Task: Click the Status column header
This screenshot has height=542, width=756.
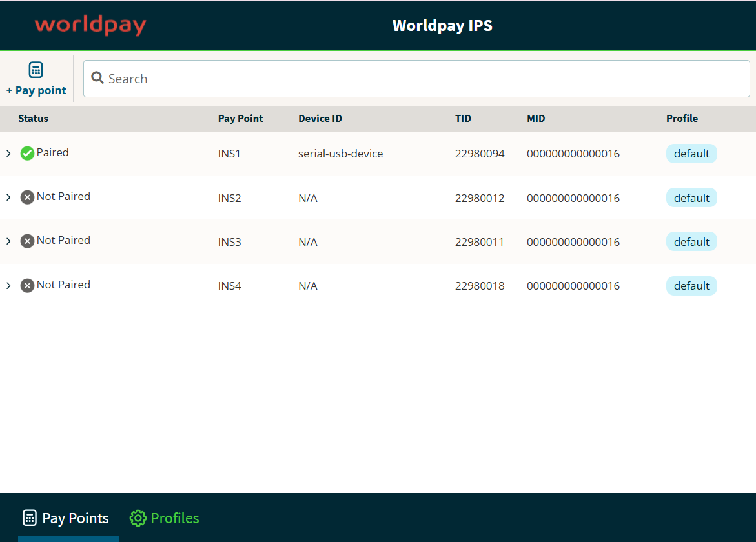Action: (x=33, y=119)
